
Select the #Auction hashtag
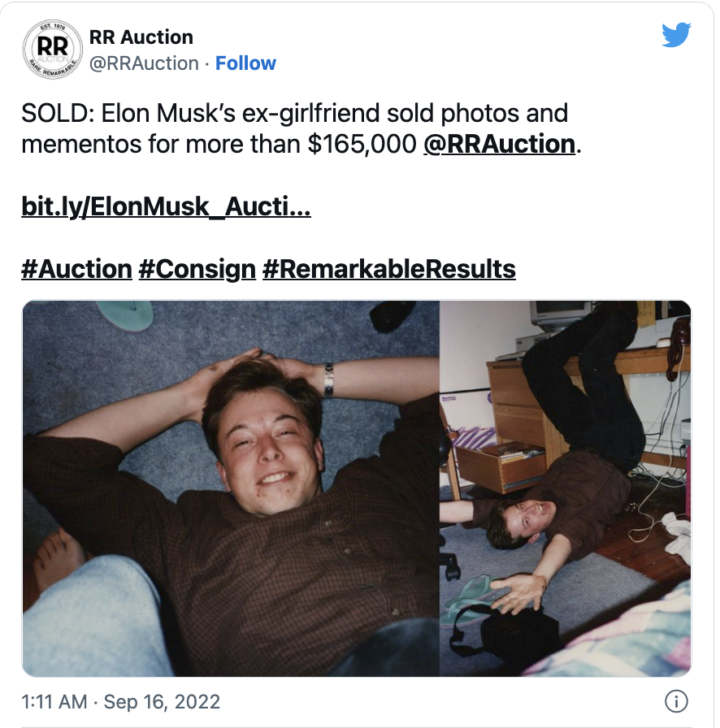(x=76, y=269)
